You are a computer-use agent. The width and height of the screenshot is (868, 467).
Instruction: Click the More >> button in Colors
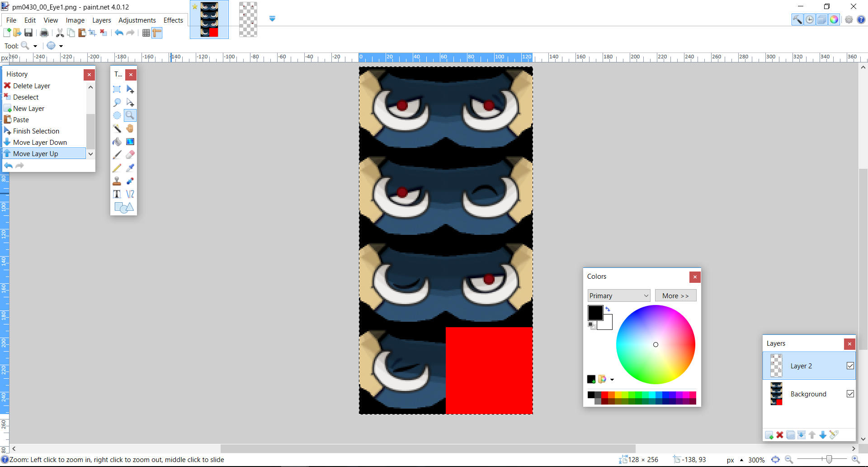tap(675, 295)
